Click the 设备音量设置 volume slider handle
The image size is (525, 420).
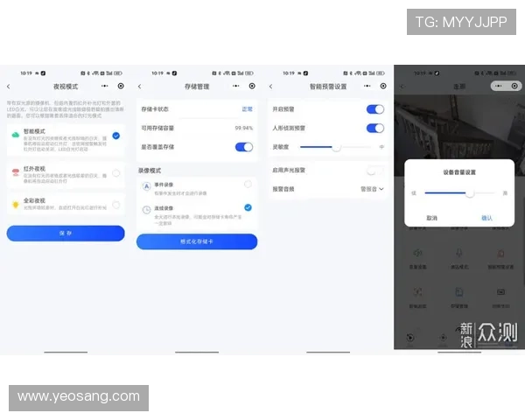[x=470, y=193]
